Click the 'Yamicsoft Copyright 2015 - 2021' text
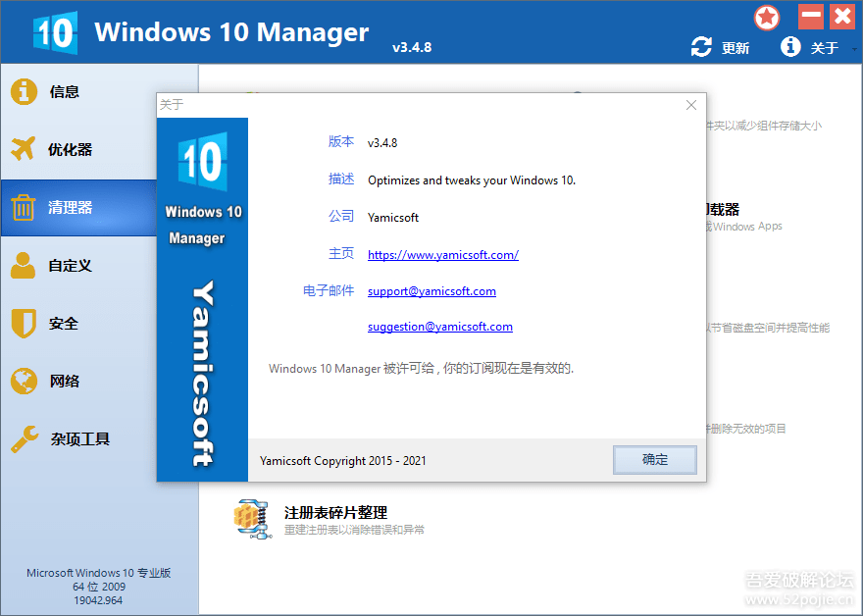 click(343, 461)
